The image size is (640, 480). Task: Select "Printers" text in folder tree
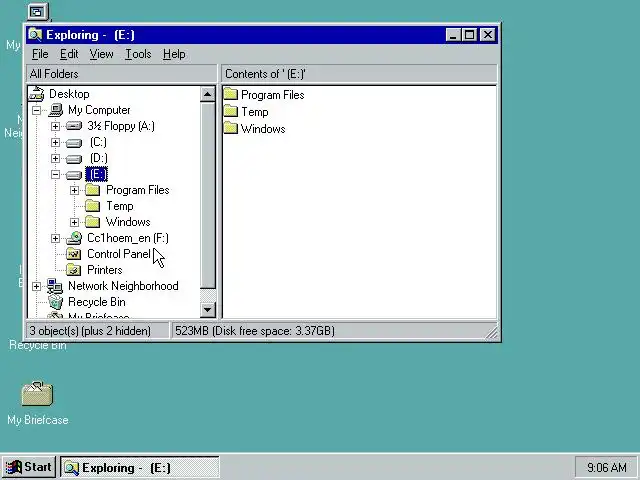click(x=105, y=270)
